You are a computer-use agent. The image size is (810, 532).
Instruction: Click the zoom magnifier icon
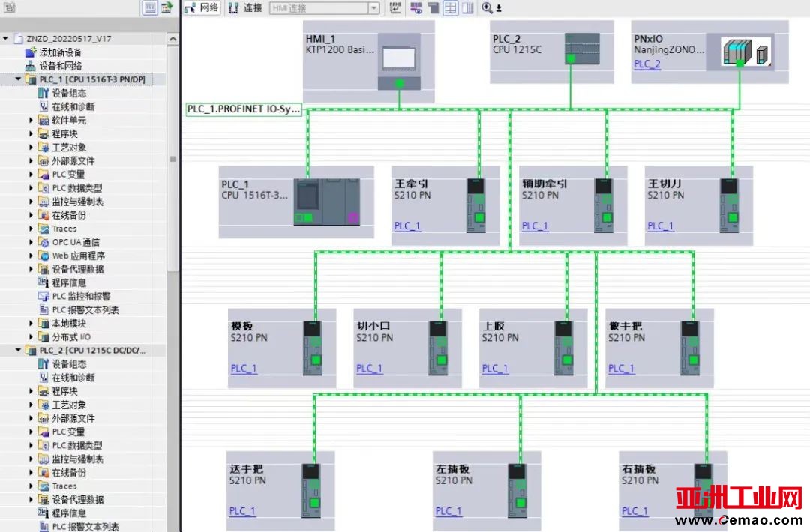coord(487,7)
